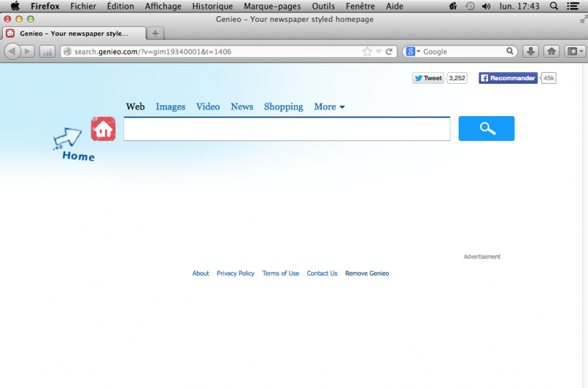Switch to Shopping search

(x=284, y=107)
